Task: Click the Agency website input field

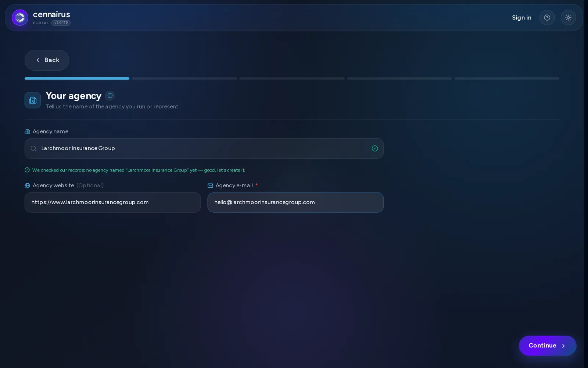Action: point(112,202)
